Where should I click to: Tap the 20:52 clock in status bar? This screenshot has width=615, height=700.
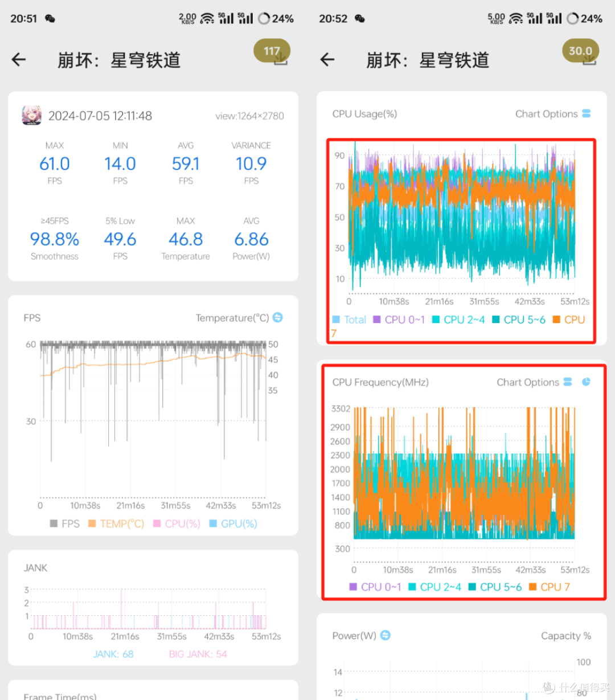coord(333,19)
